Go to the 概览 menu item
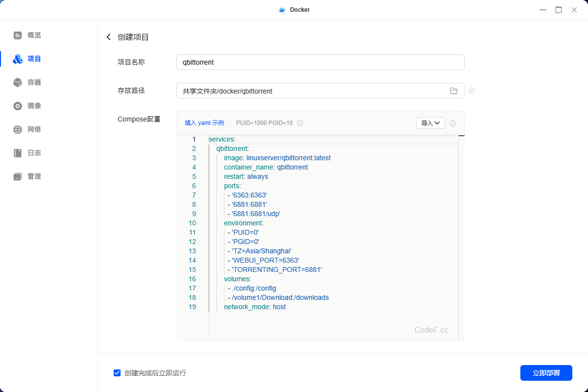 34,35
